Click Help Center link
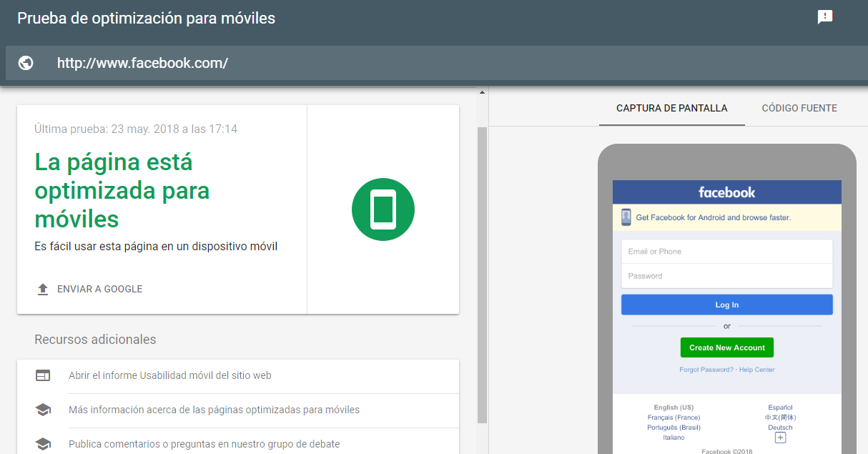 (x=757, y=370)
